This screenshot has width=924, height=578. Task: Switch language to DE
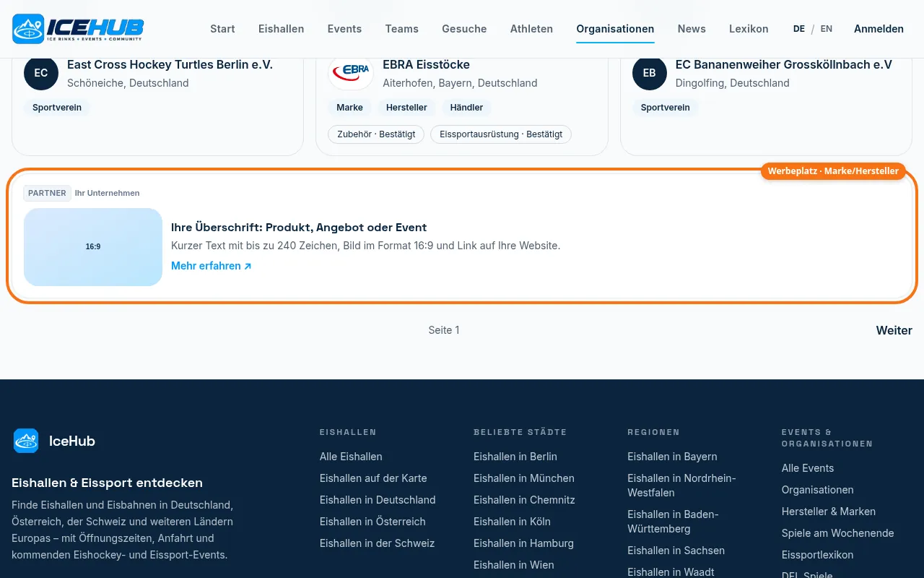click(799, 29)
